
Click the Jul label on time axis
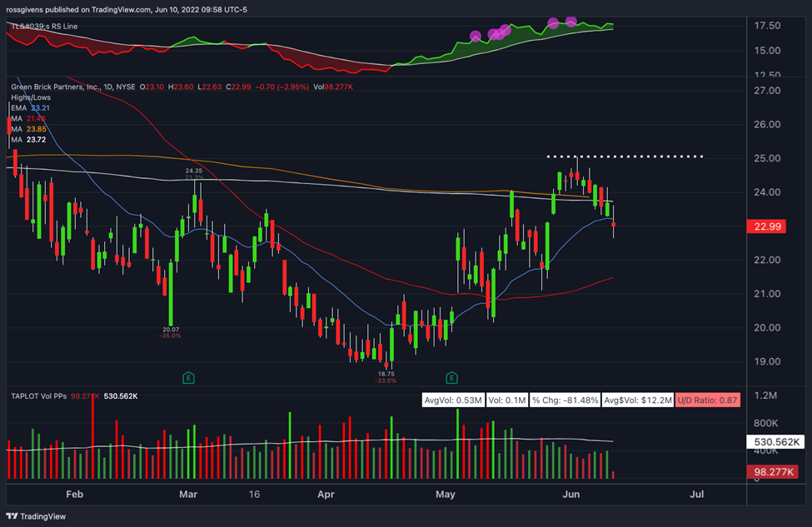click(696, 495)
